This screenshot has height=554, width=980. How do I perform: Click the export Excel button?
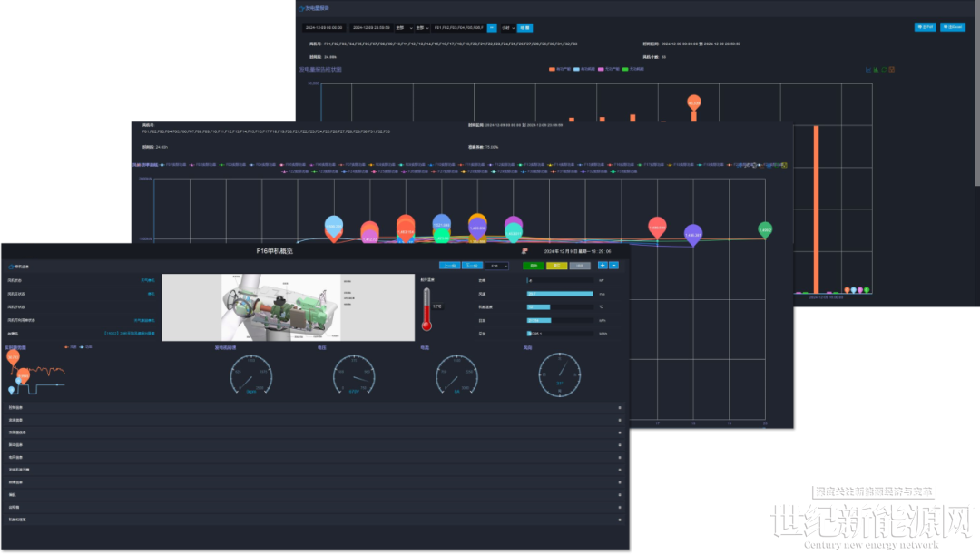coord(952,27)
